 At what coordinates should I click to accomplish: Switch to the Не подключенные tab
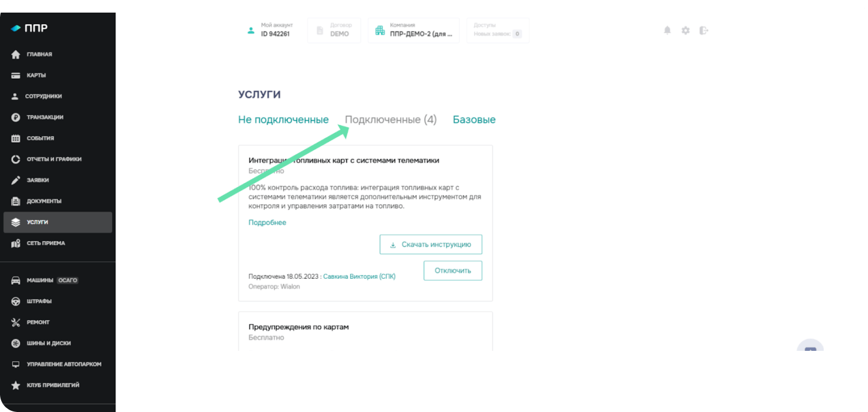(283, 119)
